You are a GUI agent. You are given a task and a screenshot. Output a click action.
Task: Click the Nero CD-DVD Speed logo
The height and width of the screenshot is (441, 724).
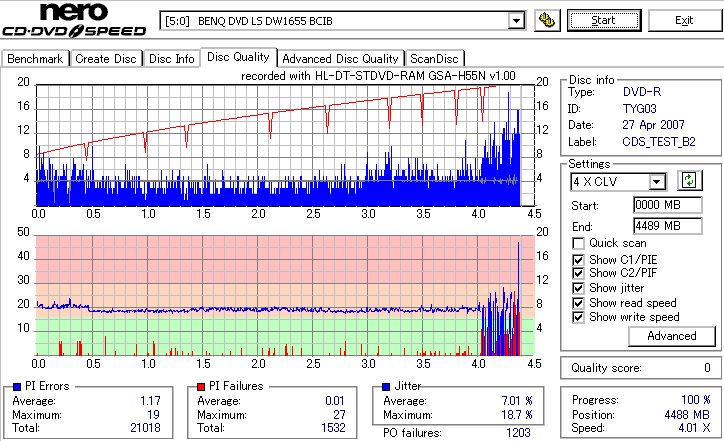(74, 20)
